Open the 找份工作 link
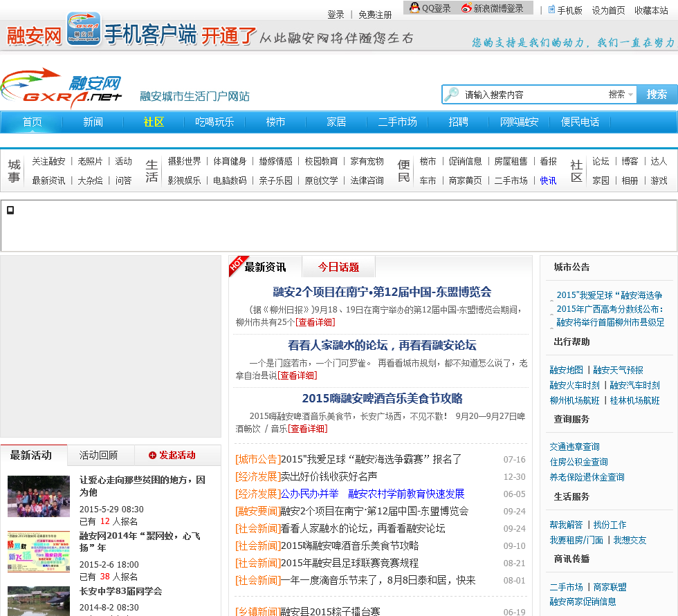 [610, 525]
